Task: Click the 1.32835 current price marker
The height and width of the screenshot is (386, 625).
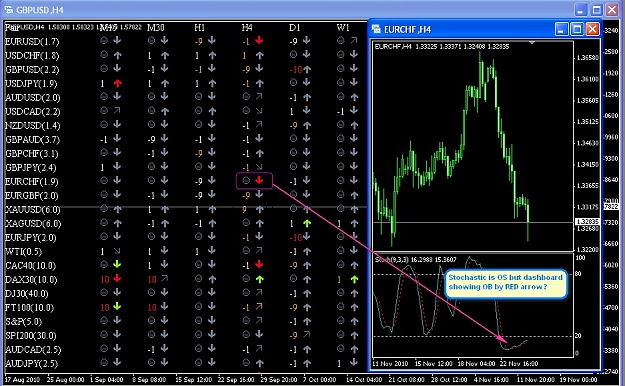Action: [588, 222]
